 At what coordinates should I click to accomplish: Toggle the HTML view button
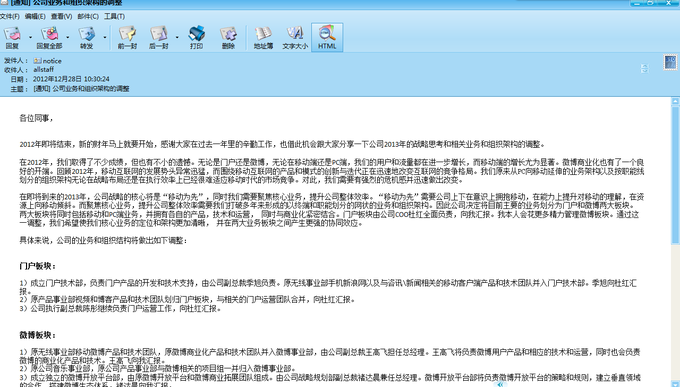pos(327,37)
